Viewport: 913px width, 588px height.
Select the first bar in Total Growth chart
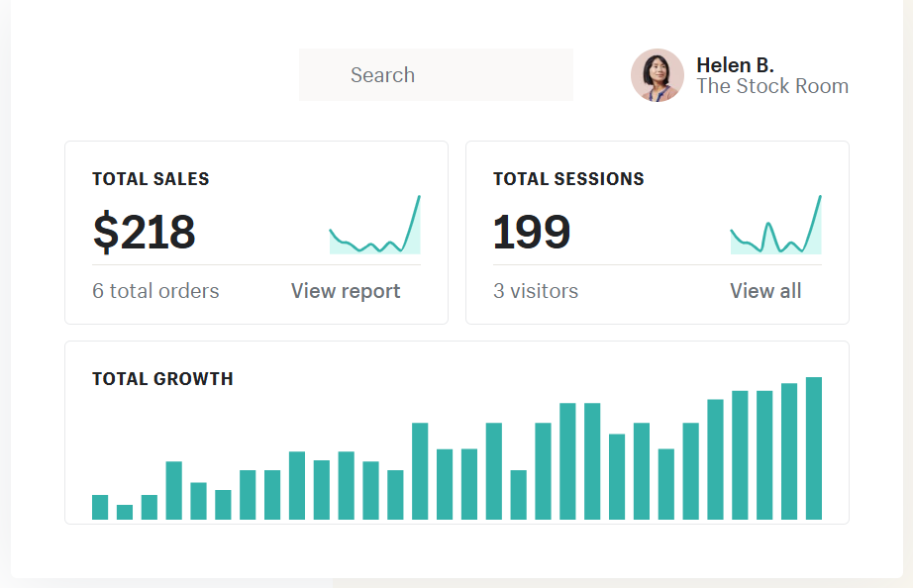(x=100, y=508)
